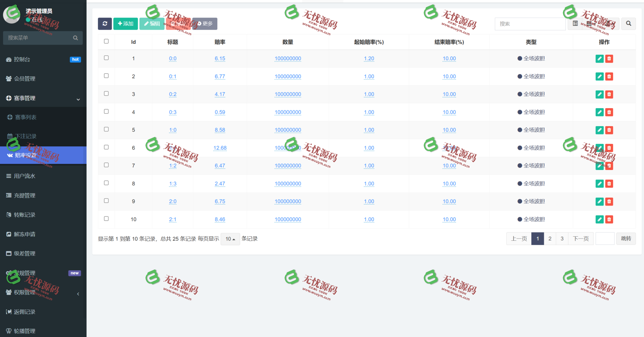Open the 轮播管理 sidebar item
Image resolution: width=644 pixels, height=337 pixels.
tap(43, 331)
